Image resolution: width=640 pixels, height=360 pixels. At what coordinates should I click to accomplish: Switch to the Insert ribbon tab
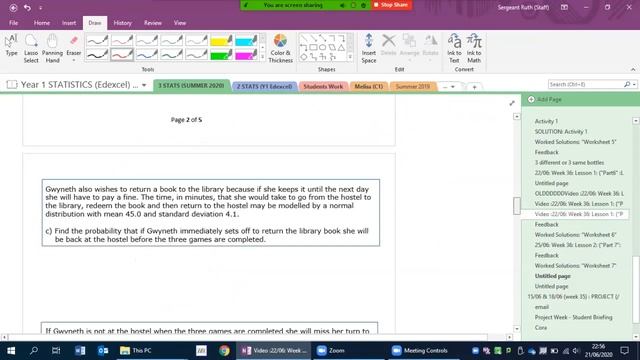69,23
